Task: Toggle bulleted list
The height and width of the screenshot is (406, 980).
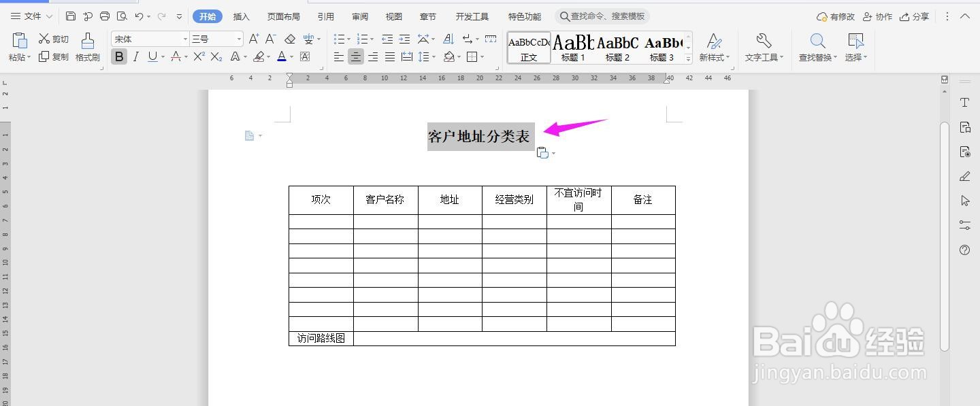Action: [x=339, y=39]
